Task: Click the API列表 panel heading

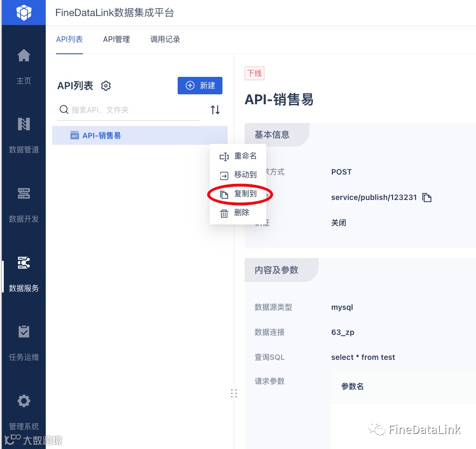Action: [75, 86]
